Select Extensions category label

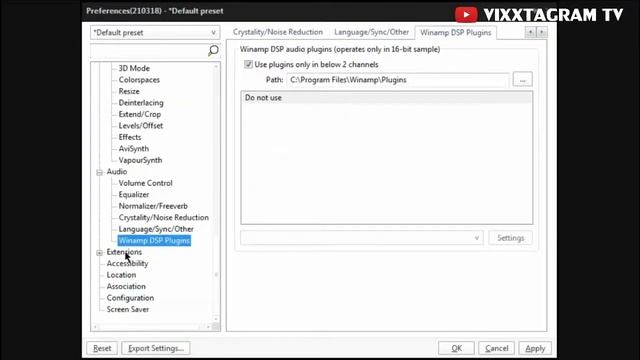point(124,252)
